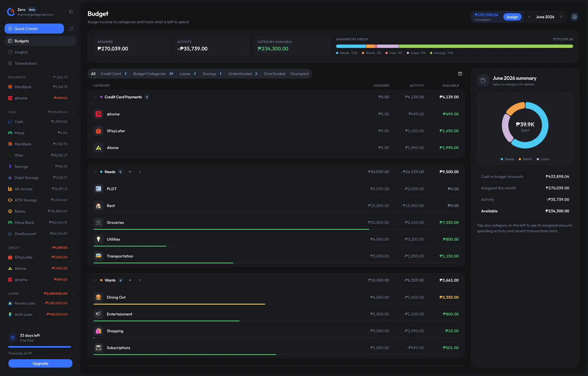The width and height of the screenshot is (588, 376).
Task: Toggle the sidebar collapse icon
Action: [x=71, y=12]
